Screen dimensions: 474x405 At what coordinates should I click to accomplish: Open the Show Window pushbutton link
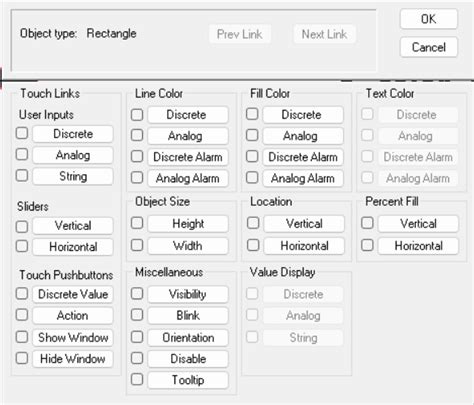[x=73, y=337]
